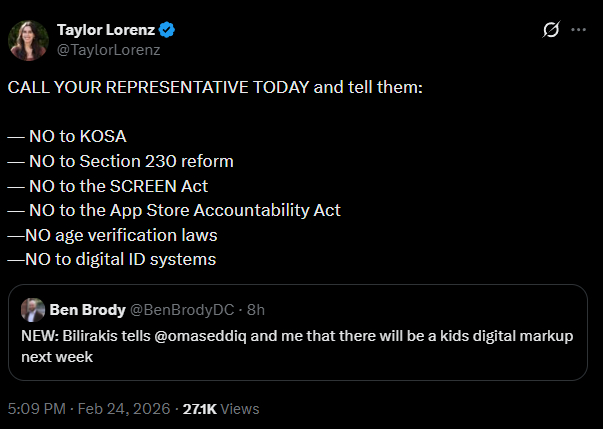Click the "CALL YOUR REPRESENTATIVE TODAY" line

pyautogui.click(x=215, y=87)
